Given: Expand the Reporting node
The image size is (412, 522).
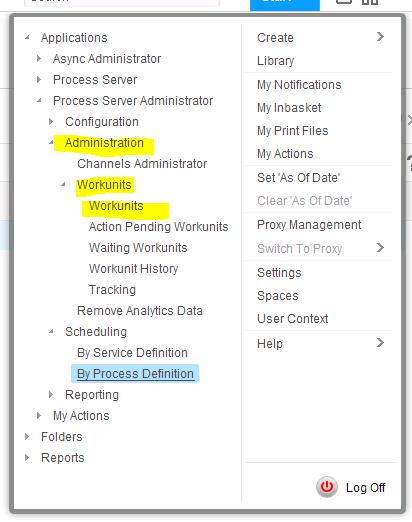Looking at the screenshot, I should click(51, 395).
